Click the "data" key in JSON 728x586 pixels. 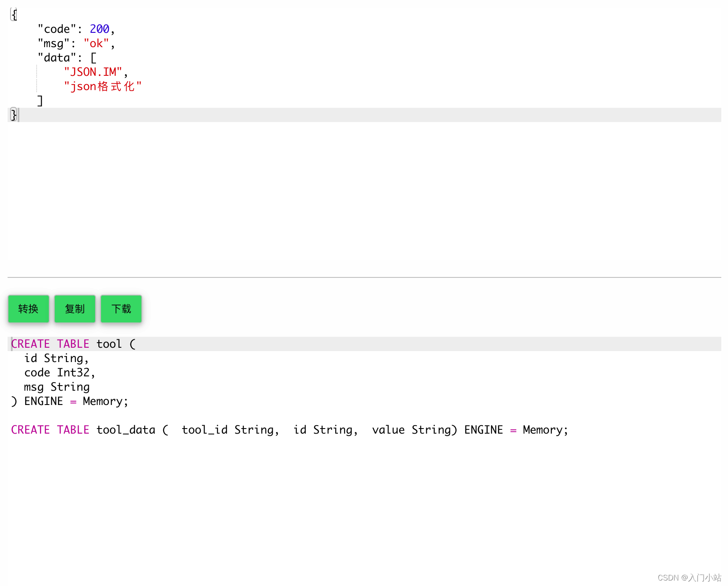(57, 58)
